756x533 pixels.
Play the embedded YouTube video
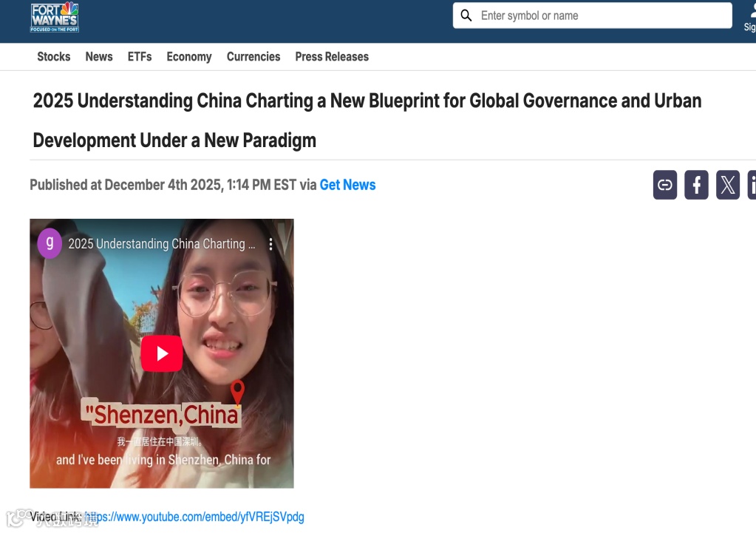(x=162, y=353)
